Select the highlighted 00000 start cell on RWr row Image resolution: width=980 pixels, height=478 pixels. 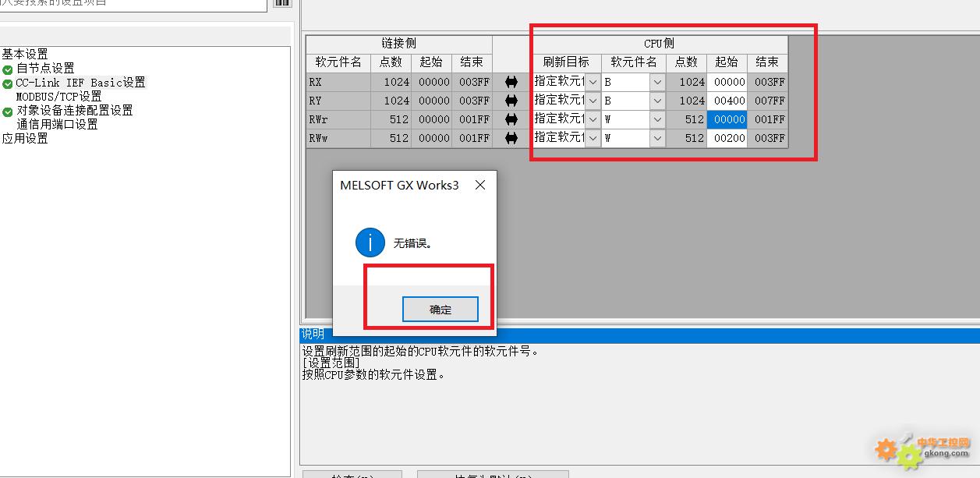coord(727,119)
